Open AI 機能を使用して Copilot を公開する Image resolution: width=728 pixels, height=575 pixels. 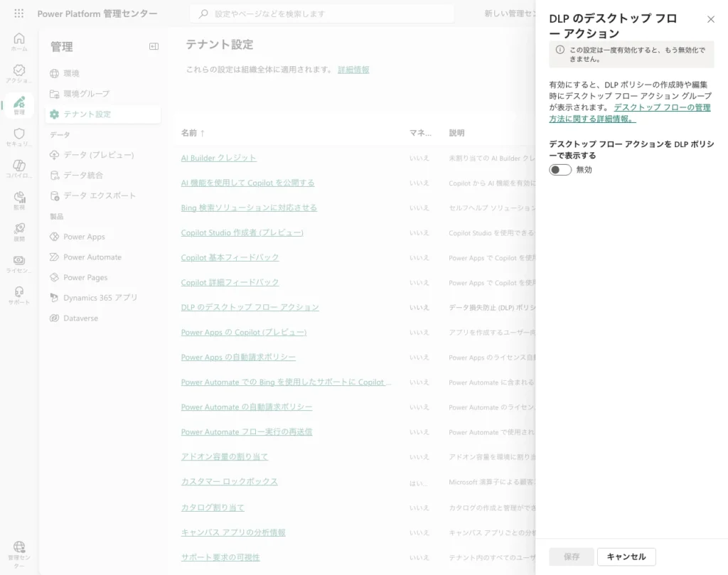click(247, 183)
